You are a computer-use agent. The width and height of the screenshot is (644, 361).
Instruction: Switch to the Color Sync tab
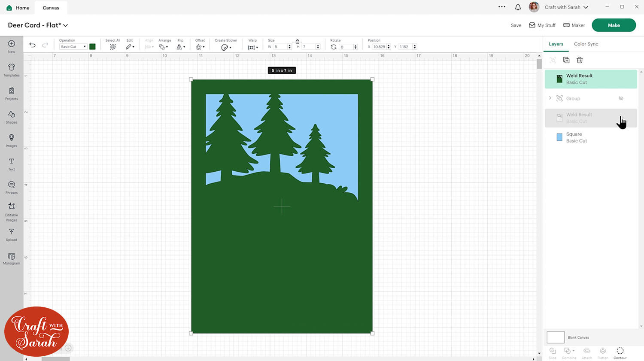point(586,44)
